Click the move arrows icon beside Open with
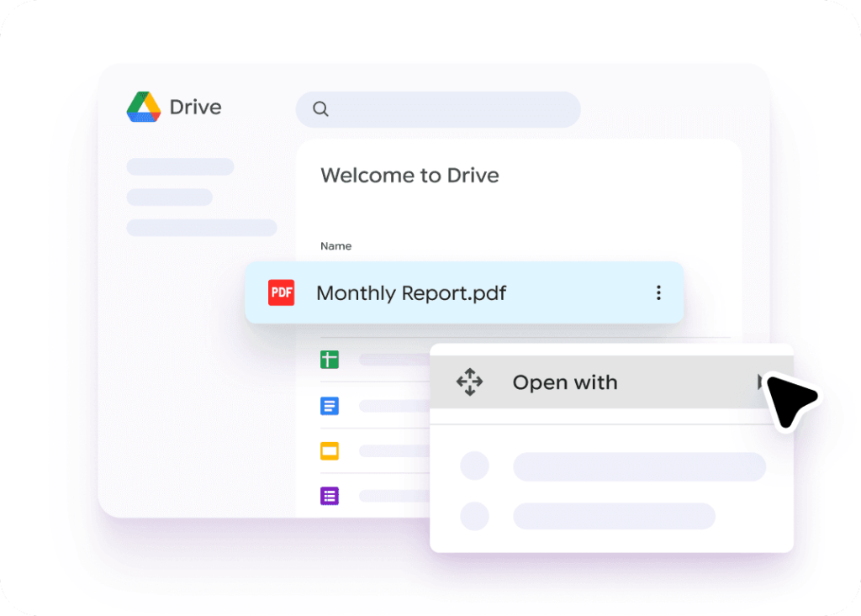 click(469, 382)
